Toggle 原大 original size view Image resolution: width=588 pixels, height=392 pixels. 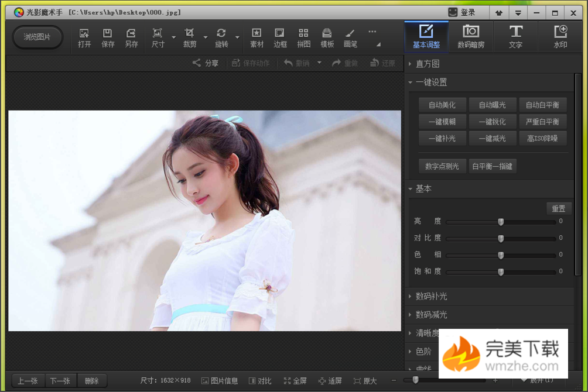pyautogui.click(x=365, y=381)
